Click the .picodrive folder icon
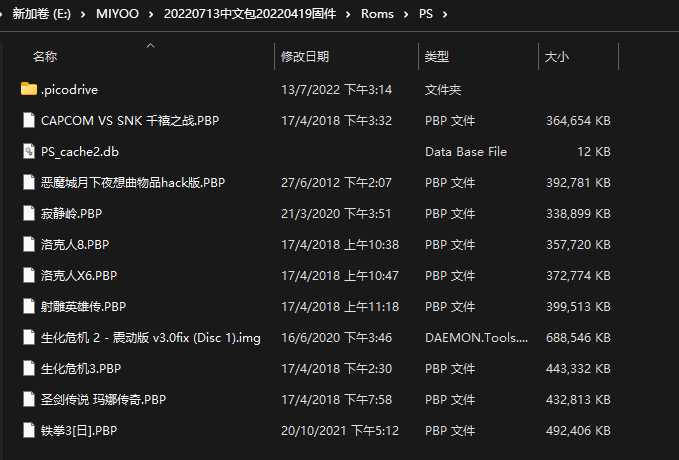This screenshot has height=460, width=679. (28, 89)
